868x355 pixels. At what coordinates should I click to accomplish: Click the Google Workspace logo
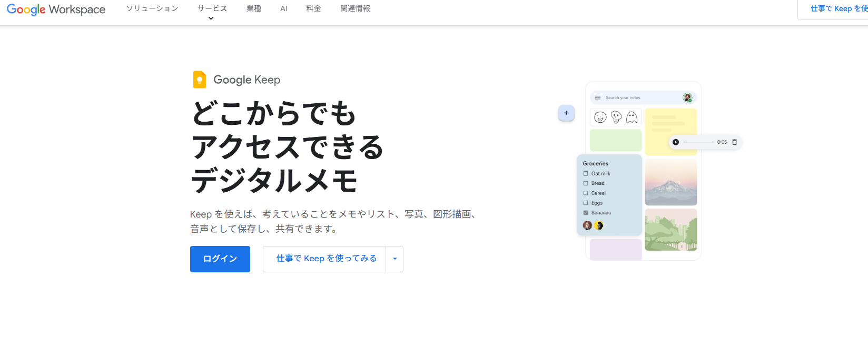[x=56, y=9]
